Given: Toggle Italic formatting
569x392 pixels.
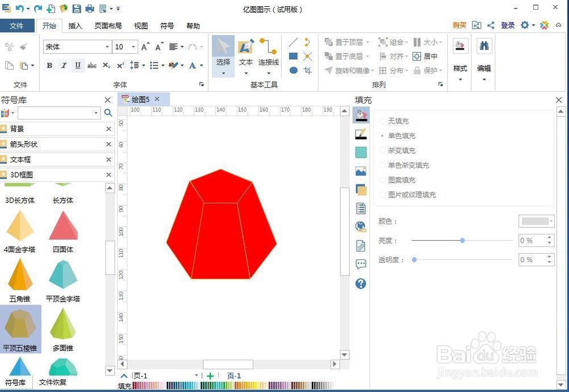Looking at the screenshot, I should [x=64, y=65].
